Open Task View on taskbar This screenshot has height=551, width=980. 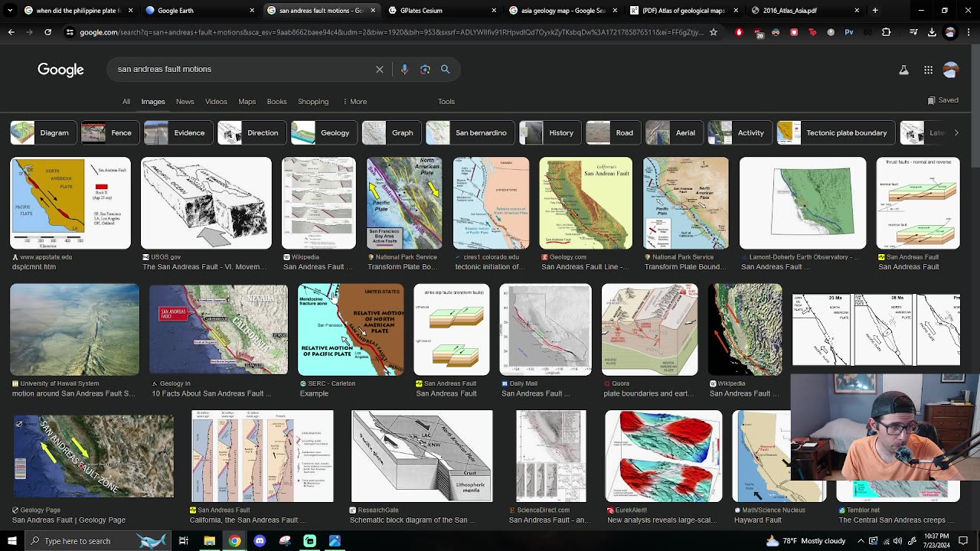184,541
